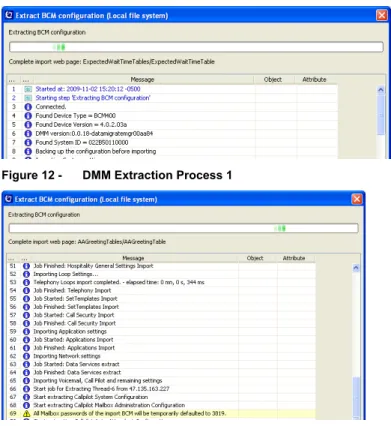
Task: Select 'Job Started: Call Security Import' text
Action: point(74,315)
